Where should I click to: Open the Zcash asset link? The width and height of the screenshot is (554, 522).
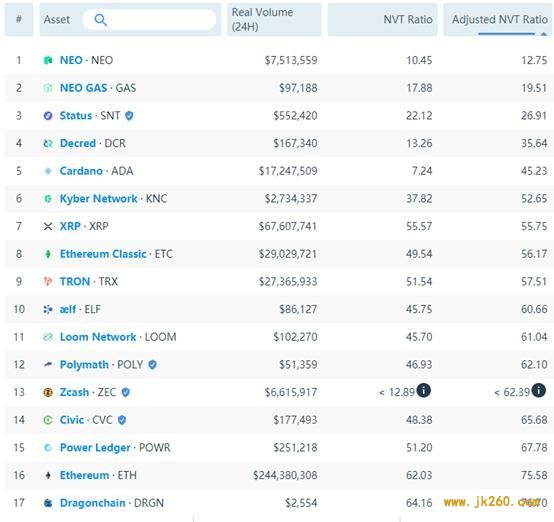74,392
